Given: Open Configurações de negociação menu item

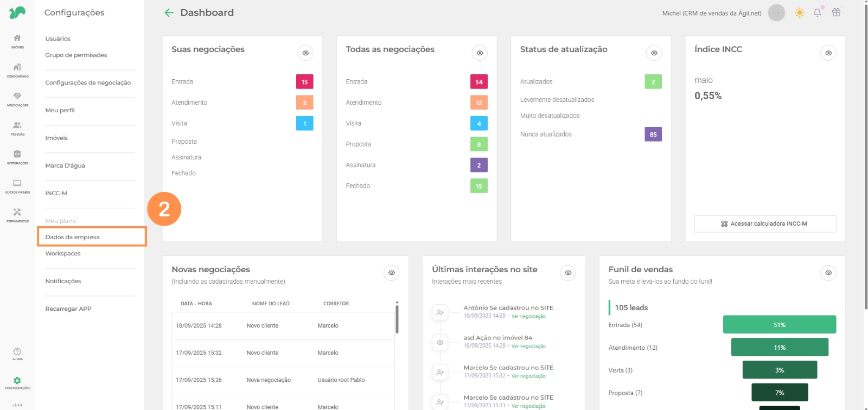Looking at the screenshot, I should [88, 82].
